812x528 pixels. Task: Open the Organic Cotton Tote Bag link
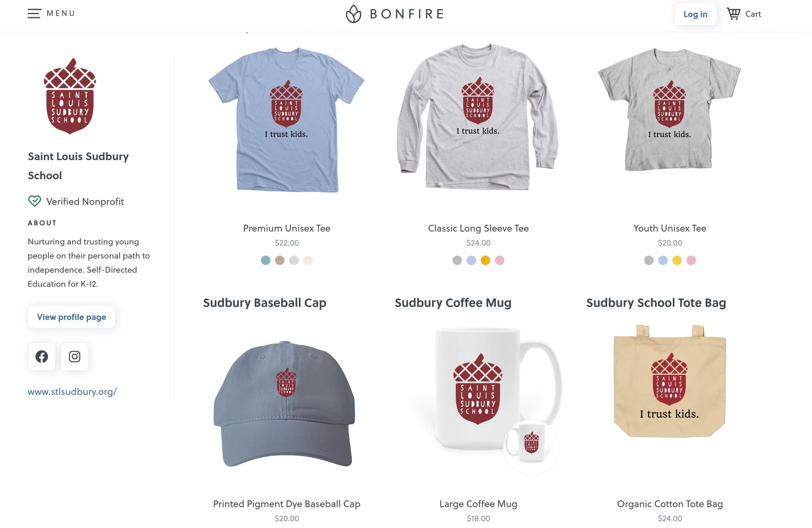coord(670,504)
